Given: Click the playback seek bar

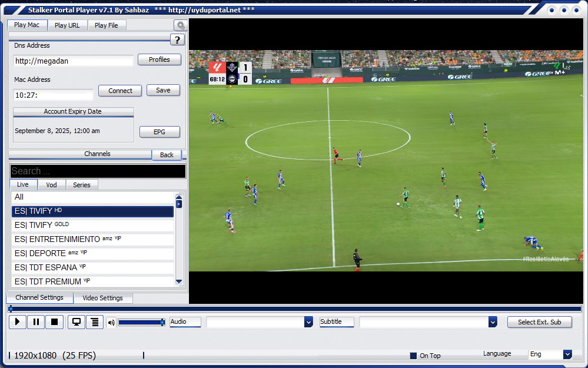Looking at the screenshot, I should [x=294, y=309].
